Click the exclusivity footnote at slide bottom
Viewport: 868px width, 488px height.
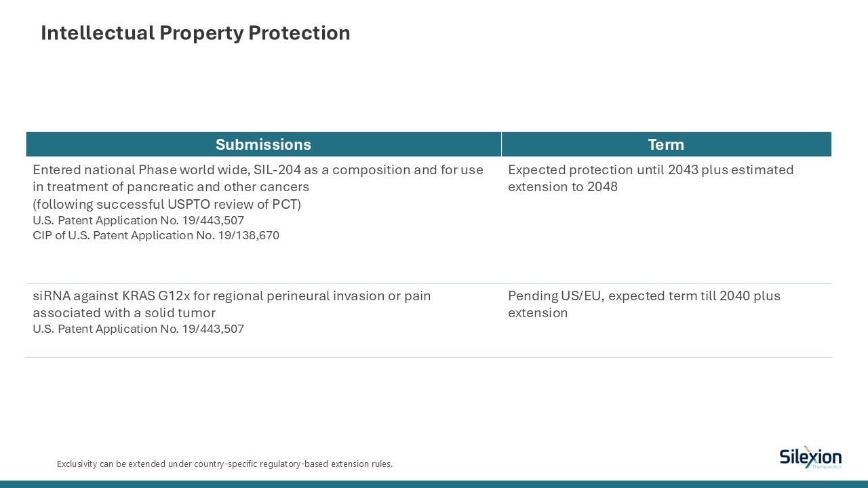[224, 464]
